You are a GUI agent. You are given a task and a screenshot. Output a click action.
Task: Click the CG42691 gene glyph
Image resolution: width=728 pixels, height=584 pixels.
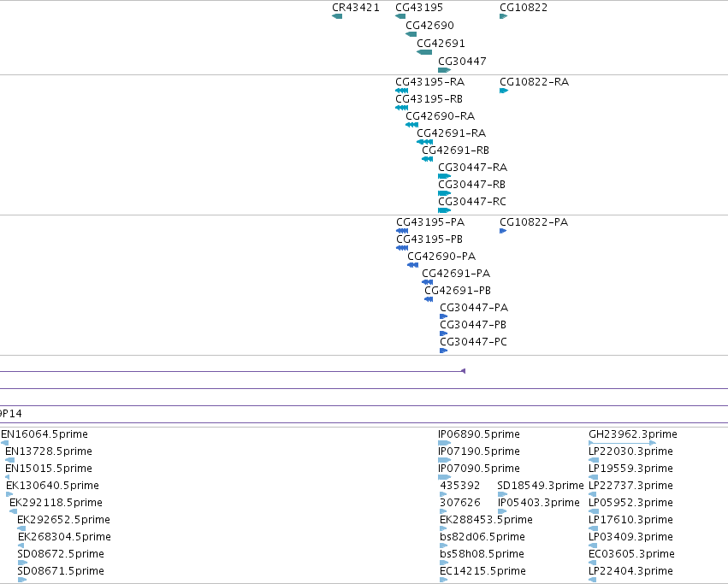point(424,52)
